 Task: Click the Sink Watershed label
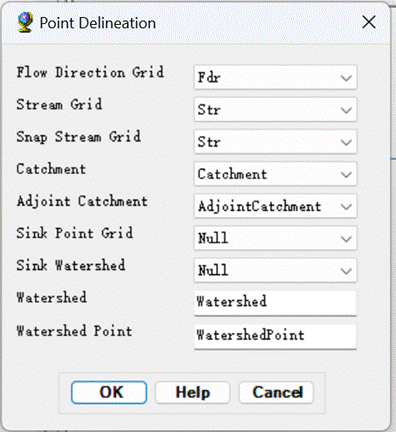tap(71, 265)
